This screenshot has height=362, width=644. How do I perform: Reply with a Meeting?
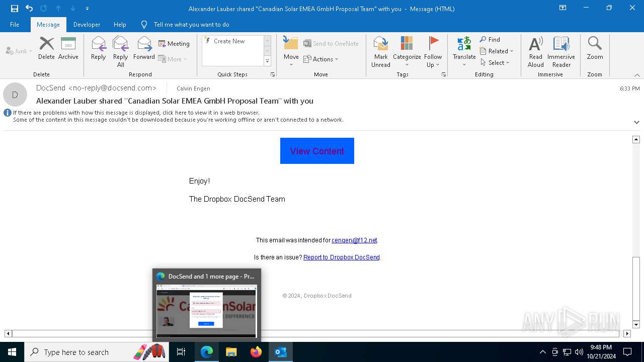(x=174, y=44)
